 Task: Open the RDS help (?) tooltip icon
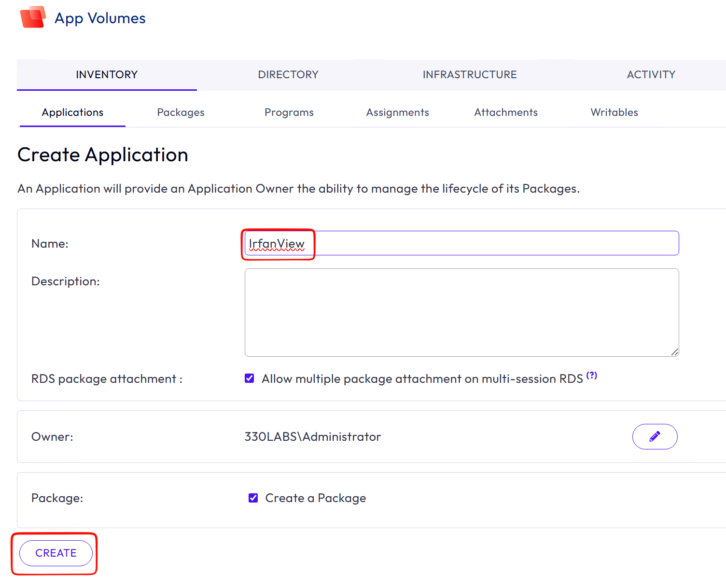(x=592, y=375)
